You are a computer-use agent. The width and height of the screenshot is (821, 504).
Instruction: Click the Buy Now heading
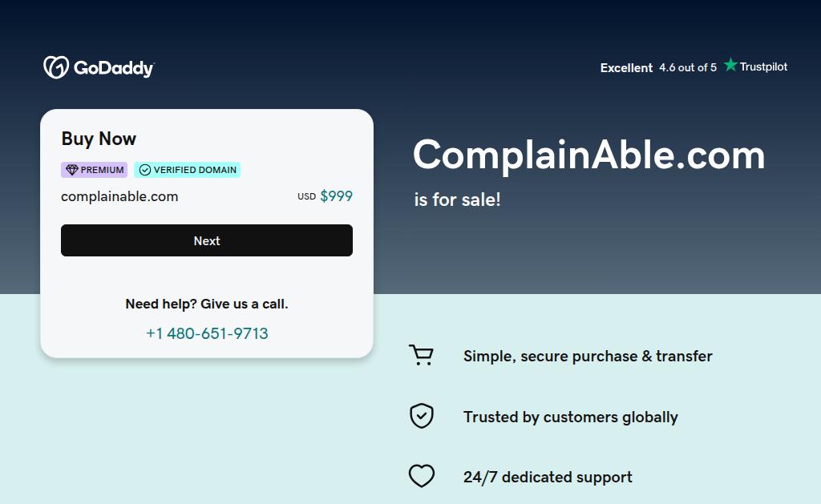[x=99, y=139]
